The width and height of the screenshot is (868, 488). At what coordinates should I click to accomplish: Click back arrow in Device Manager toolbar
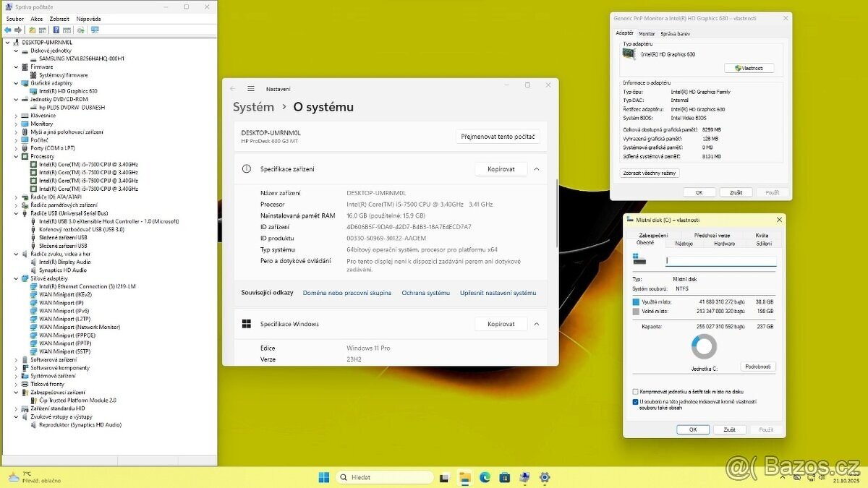coord(7,30)
